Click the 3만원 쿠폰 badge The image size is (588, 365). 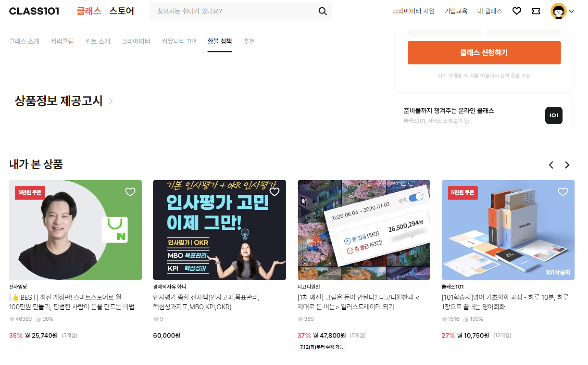[30, 192]
